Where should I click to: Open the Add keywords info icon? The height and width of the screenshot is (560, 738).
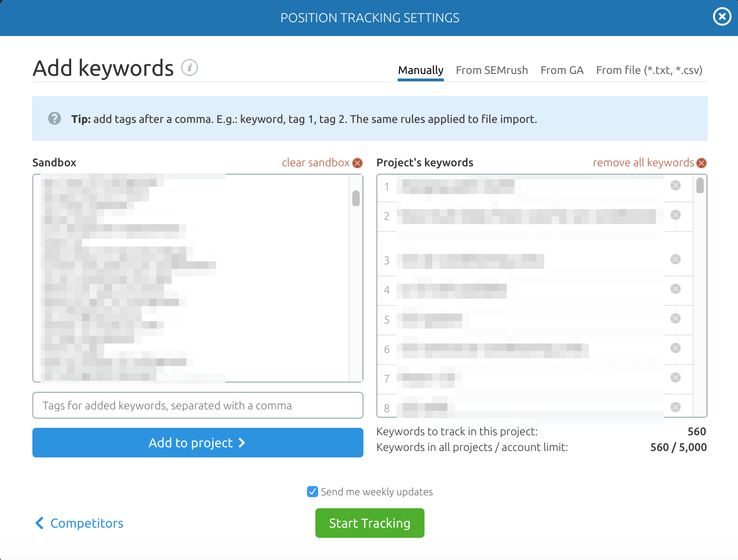click(x=190, y=67)
